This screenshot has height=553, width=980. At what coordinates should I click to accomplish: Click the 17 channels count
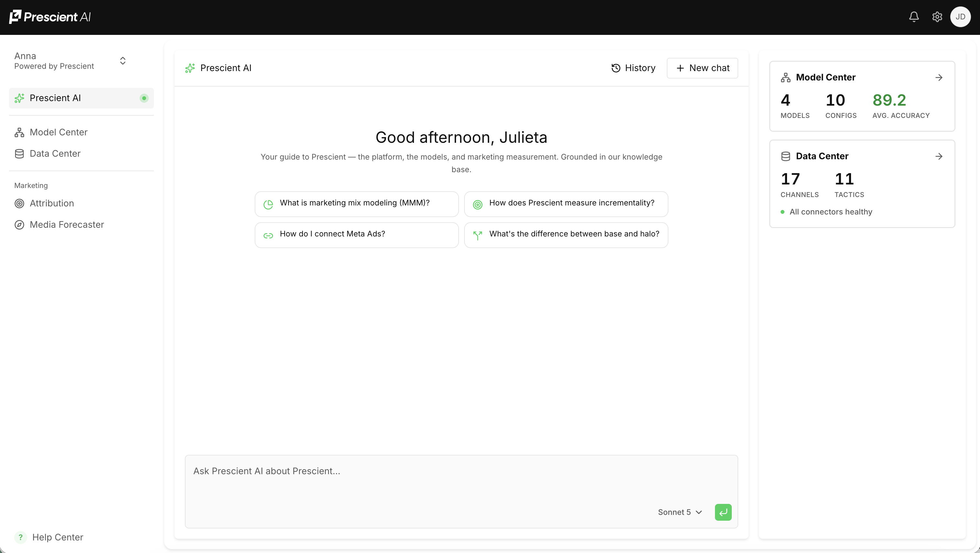pyautogui.click(x=790, y=179)
